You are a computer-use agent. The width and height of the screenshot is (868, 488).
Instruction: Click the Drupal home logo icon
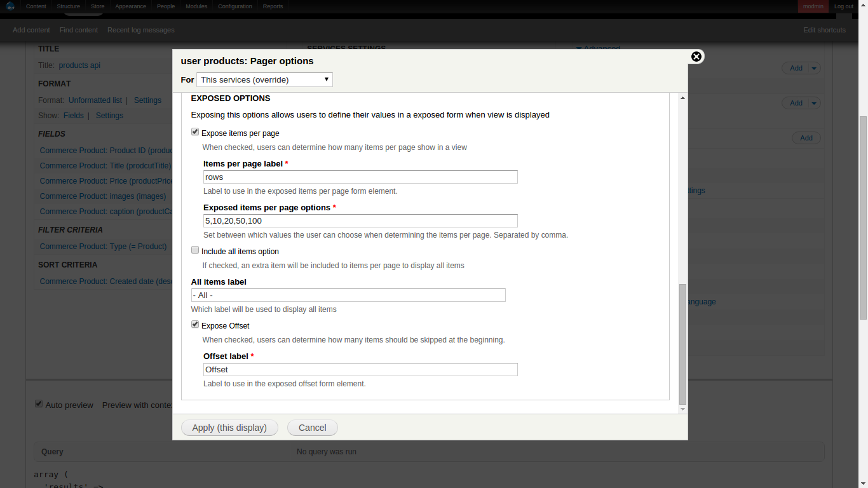pos(10,6)
